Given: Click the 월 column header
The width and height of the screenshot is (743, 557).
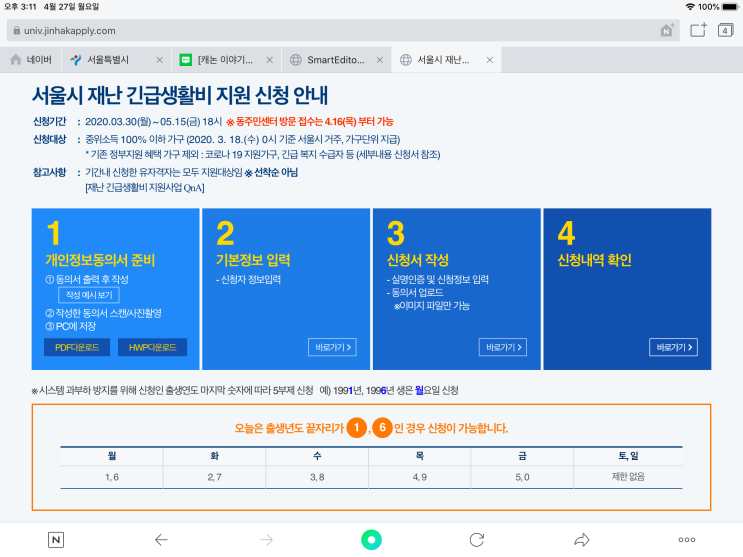Looking at the screenshot, I should pos(112,456).
